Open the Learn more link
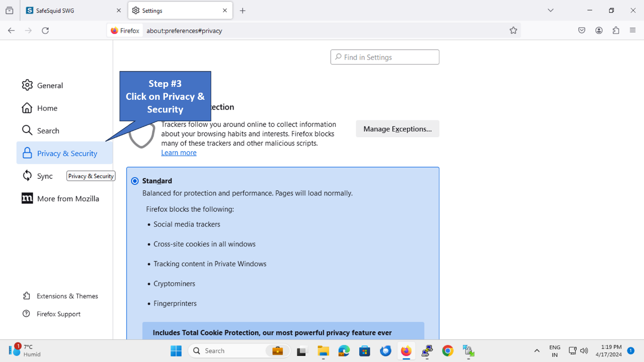The height and width of the screenshot is (362, 644). 178,153
